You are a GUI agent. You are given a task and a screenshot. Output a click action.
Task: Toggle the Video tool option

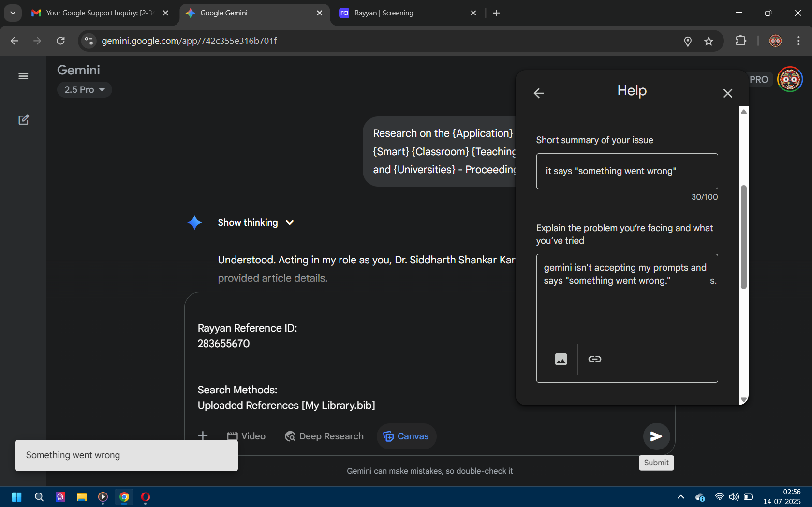(x=246, y=436)
